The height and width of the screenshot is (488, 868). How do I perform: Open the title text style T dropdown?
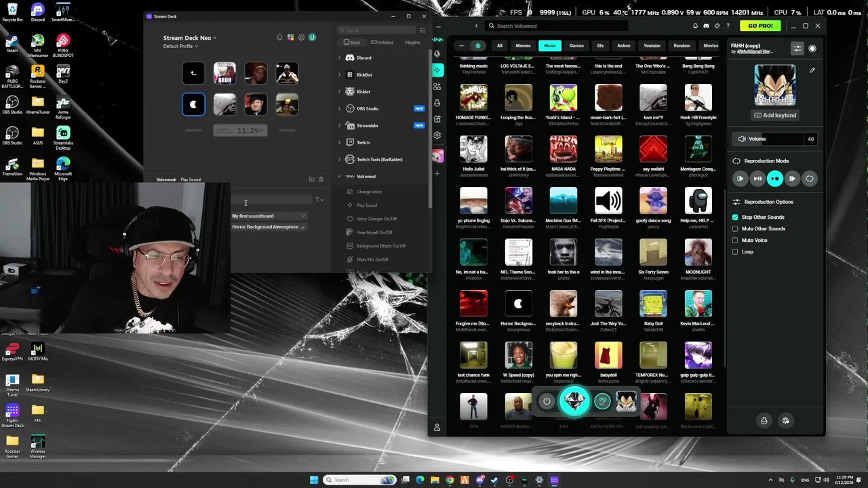[319, 200]
